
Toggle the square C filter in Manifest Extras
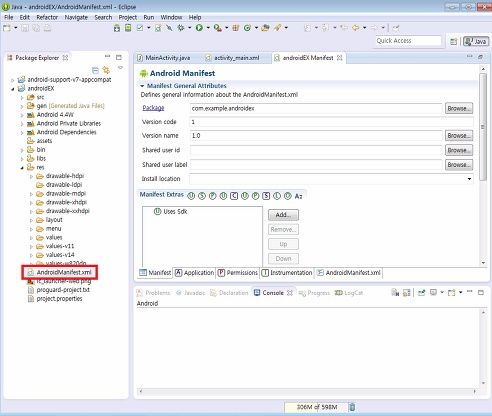234,196
